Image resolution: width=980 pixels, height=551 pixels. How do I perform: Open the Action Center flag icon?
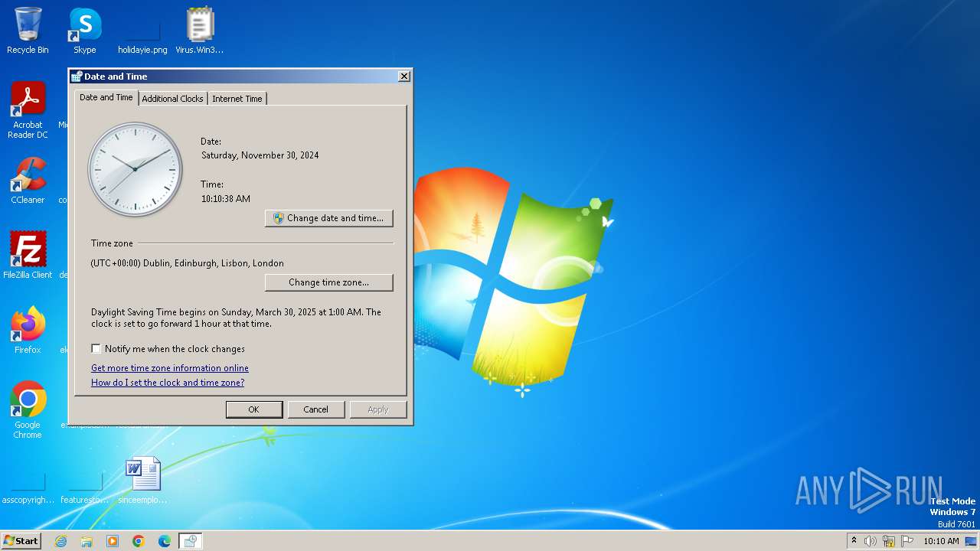(907, 541)
